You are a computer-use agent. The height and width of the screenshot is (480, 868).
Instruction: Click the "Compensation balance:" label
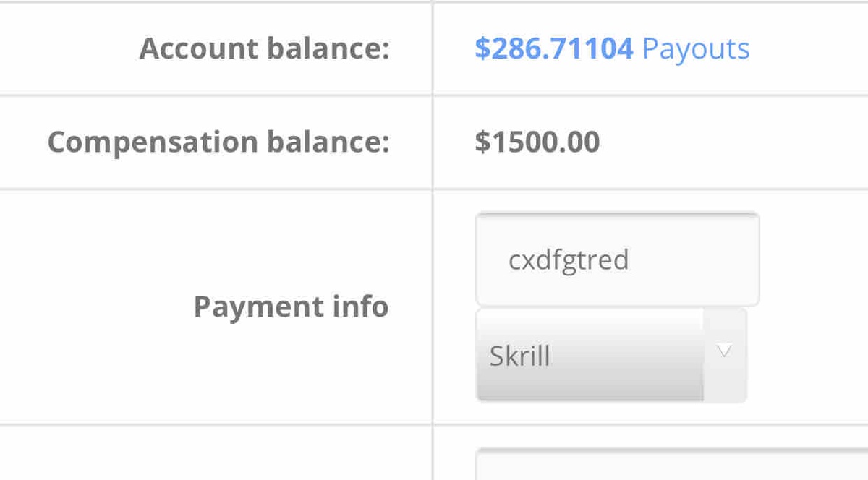(218, 142)
